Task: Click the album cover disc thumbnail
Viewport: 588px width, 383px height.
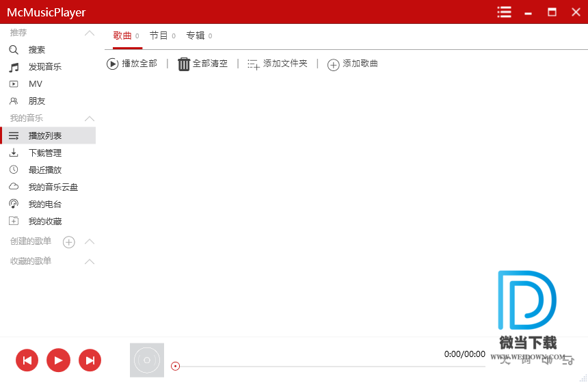Action: coord(147,360)
